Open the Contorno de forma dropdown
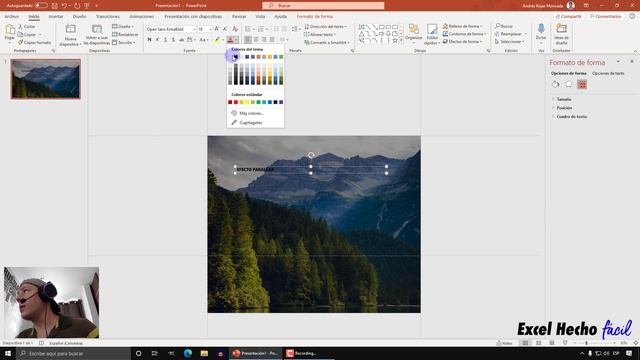Viewport: 640px width, 360px height. [464, 34]
